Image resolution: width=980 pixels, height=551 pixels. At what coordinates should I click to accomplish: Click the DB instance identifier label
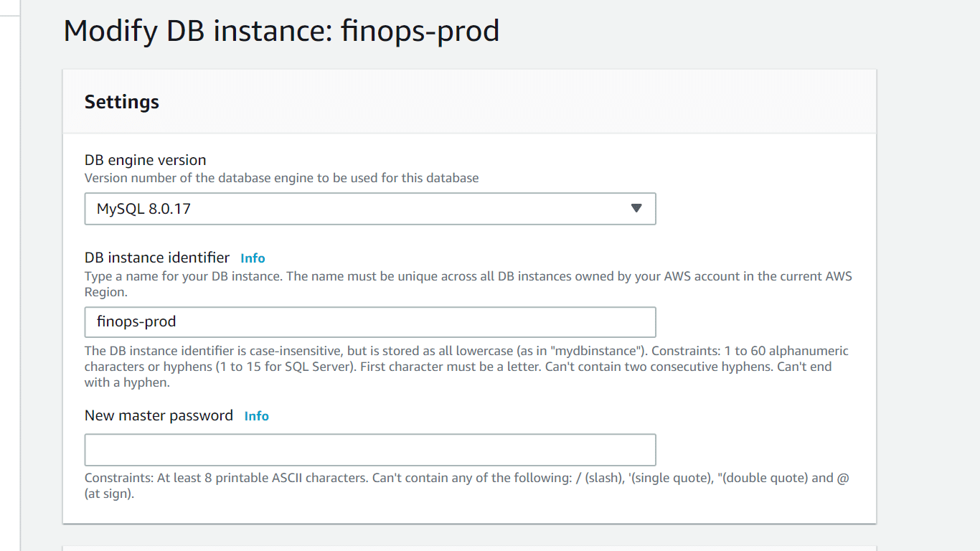coord(157,258)
